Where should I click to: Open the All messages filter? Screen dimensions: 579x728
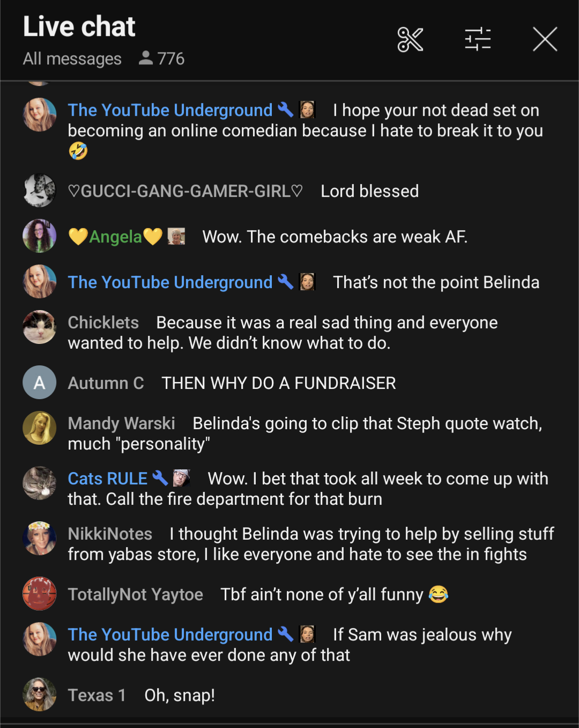pos(72,58)
